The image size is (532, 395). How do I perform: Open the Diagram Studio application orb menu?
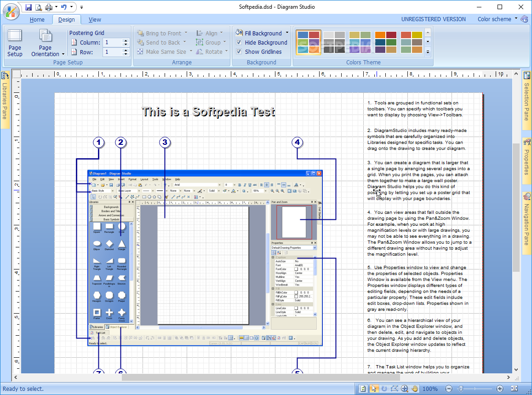pyautogui.click(x=11, y=11)
